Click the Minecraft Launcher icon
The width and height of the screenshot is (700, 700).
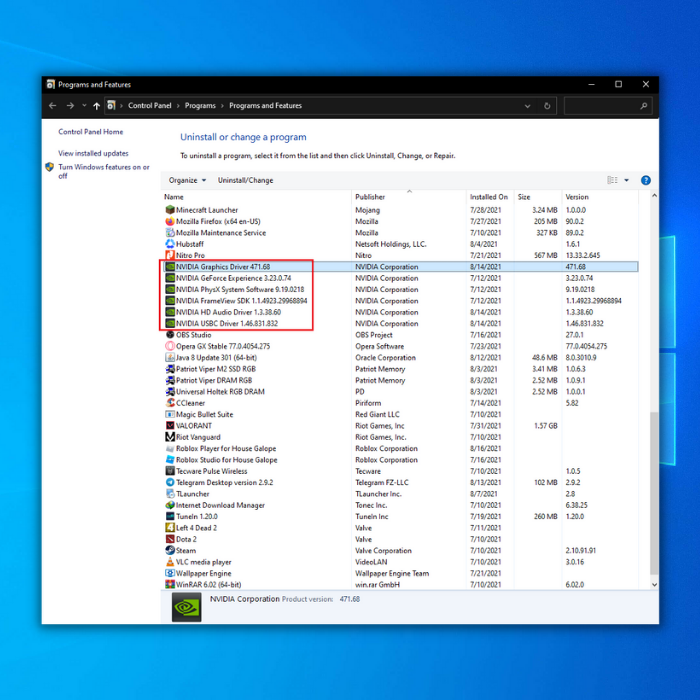[x=170, y=210]
